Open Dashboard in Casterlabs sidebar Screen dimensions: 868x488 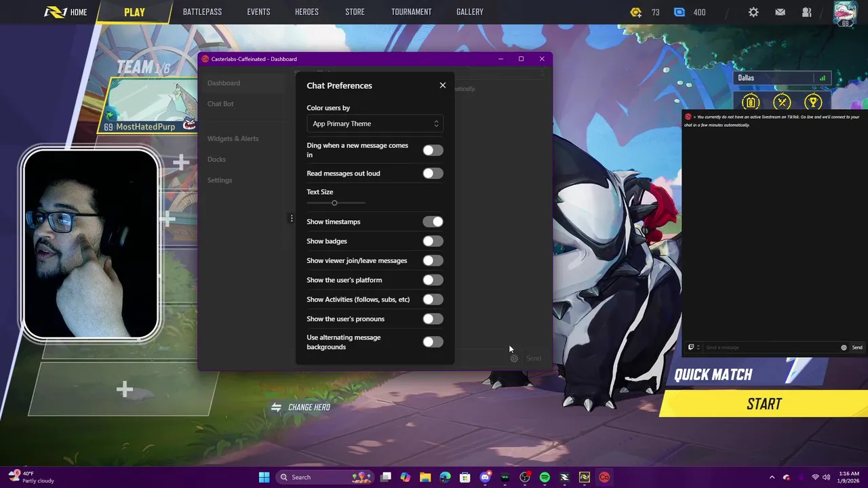pyautogui.click(x=224, y=83)
